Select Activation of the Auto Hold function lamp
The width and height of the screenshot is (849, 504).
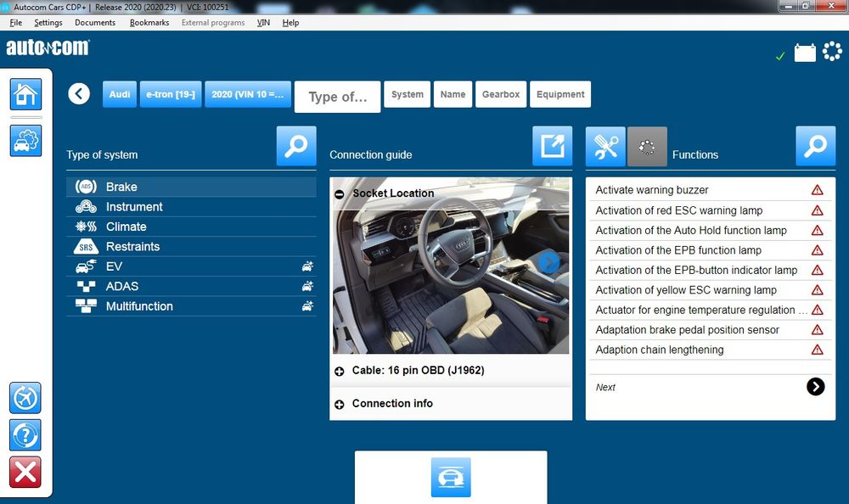coord(710,230)
